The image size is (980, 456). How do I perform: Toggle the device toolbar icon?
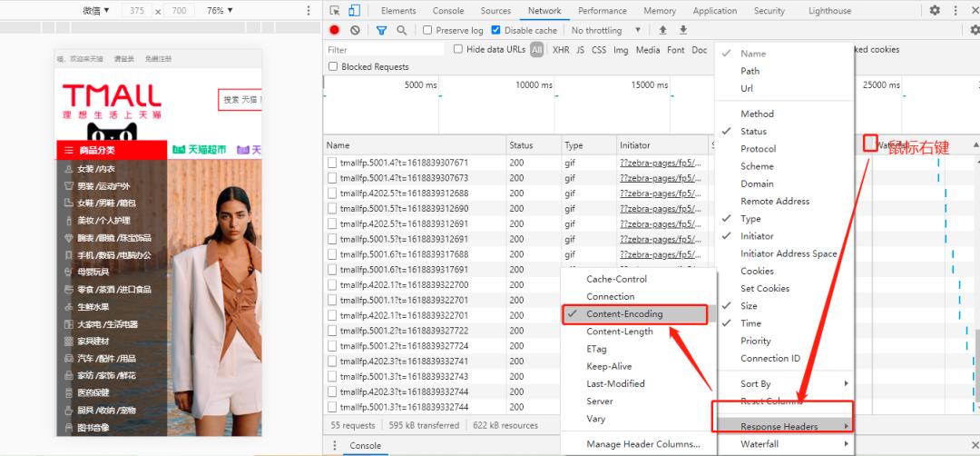[x=354, y=11]
